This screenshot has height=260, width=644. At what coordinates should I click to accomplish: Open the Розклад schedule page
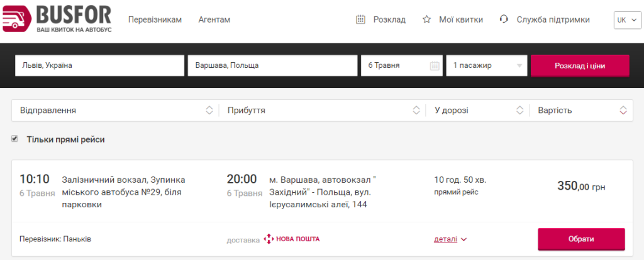click(x=389, y=19)
